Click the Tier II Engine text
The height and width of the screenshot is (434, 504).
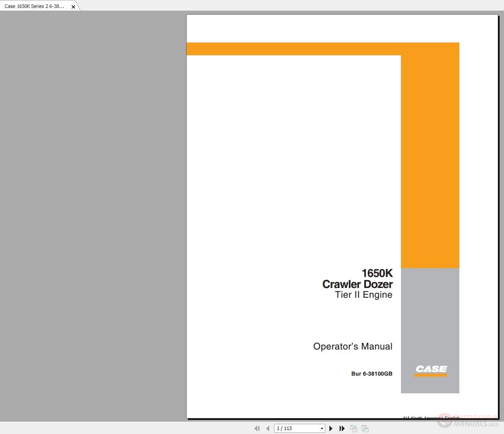[x=363, y=295]
